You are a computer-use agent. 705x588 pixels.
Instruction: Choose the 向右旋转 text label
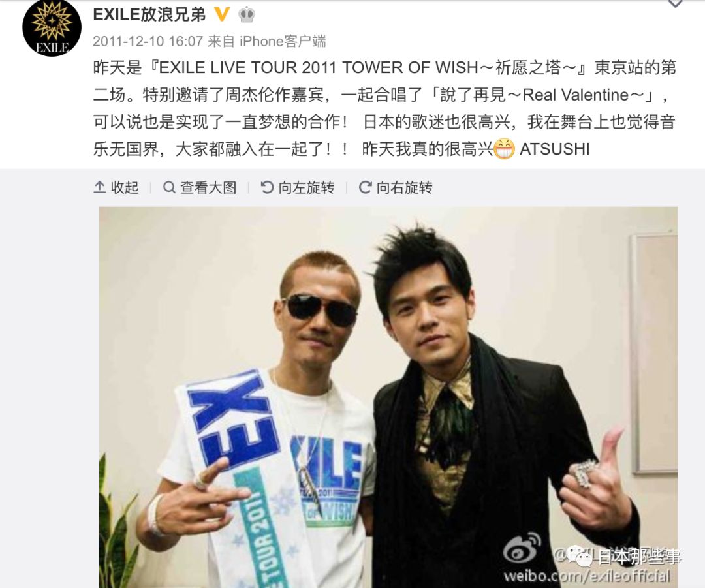tap(405, 187)
